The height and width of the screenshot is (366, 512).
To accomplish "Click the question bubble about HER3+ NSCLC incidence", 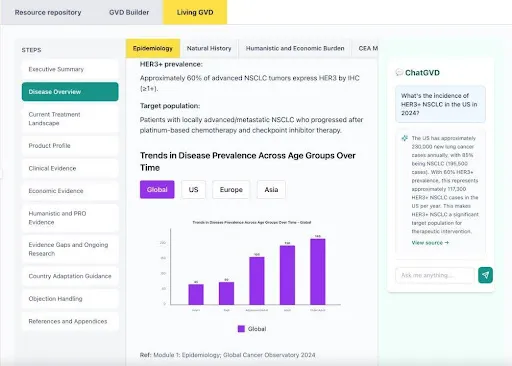I will [440, 104].
